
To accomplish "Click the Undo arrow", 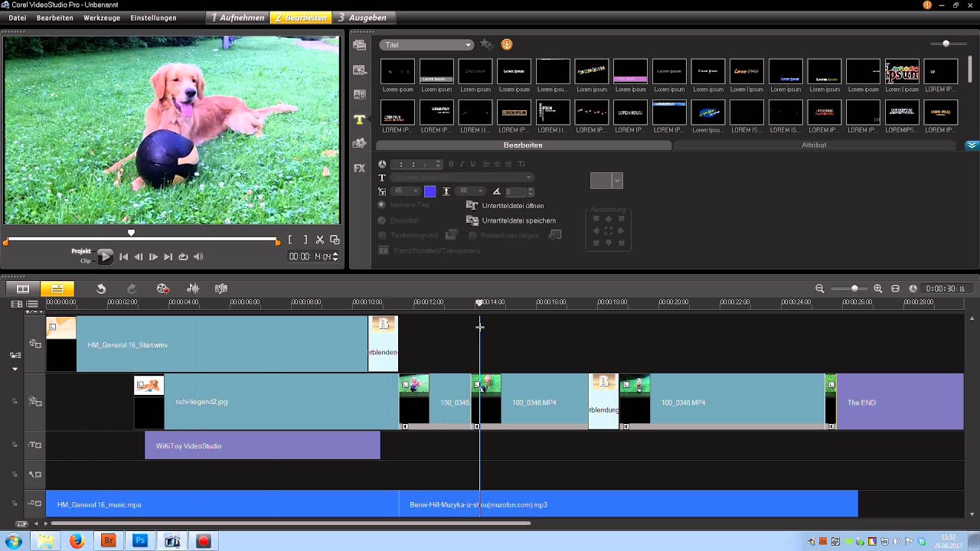I will tap(101, 289).
